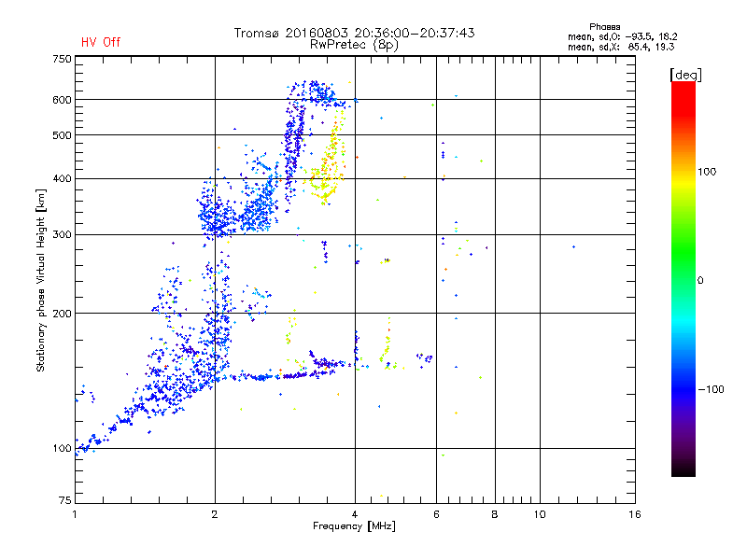Click colorbar tick label '0'
Screen dimensions: 747x560
700,281
